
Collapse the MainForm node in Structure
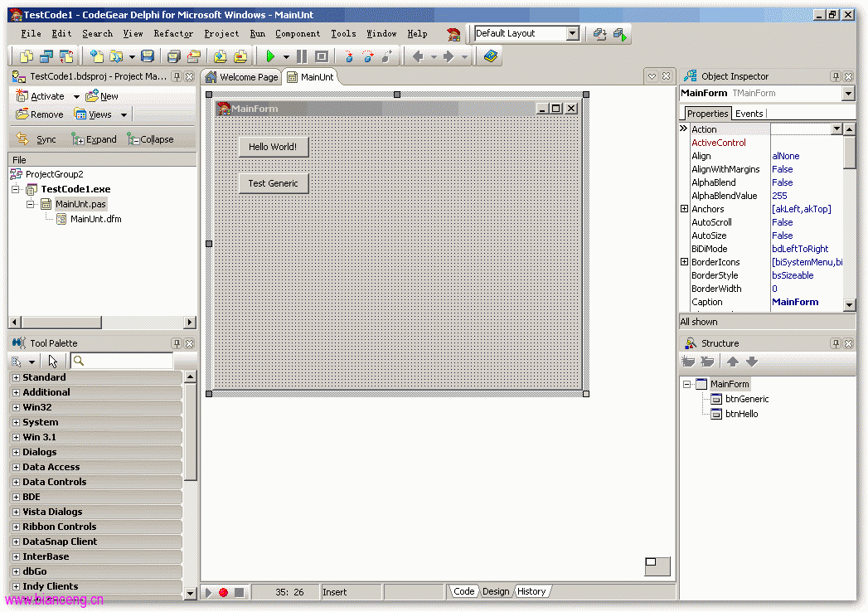click(687, 385)
